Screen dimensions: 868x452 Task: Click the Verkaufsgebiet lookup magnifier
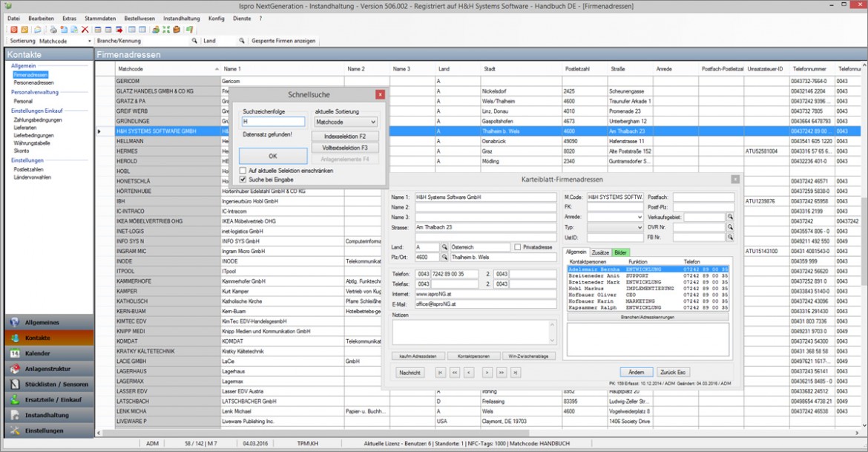[730, 217]
